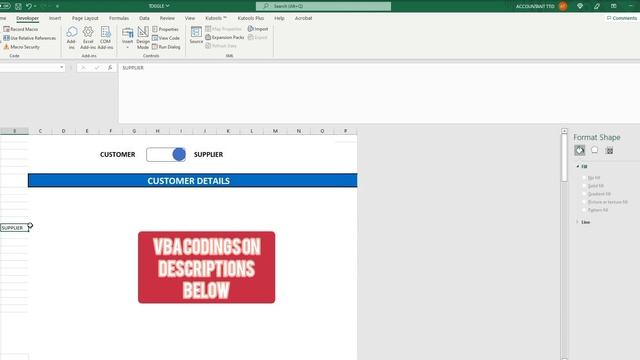Click View Code in Controls group

coord(166,38)
